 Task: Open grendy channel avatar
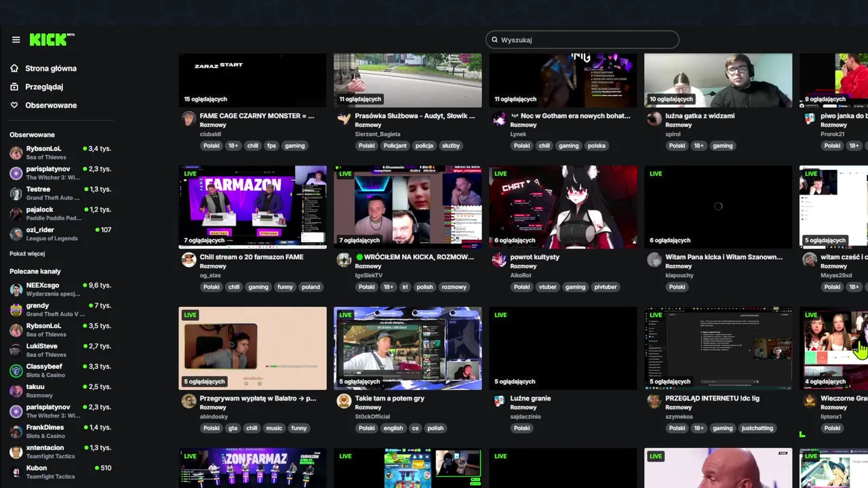[16, 310]
